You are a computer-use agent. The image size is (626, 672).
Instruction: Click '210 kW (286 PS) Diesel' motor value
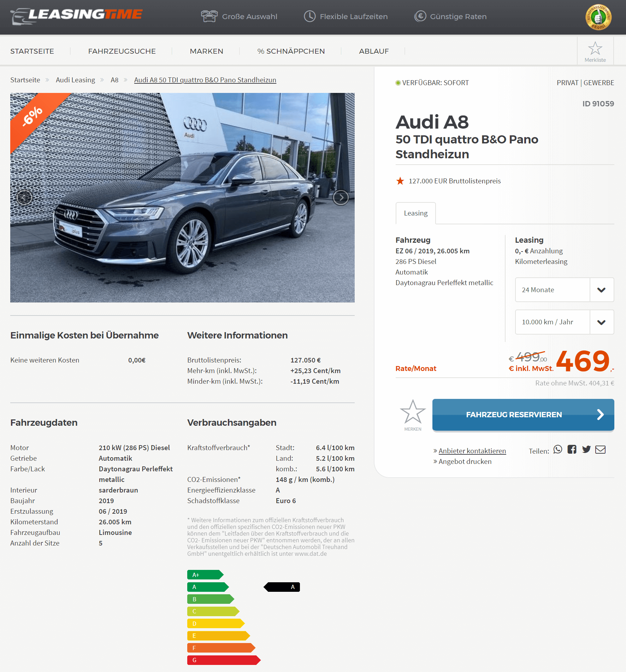point(134,448)
